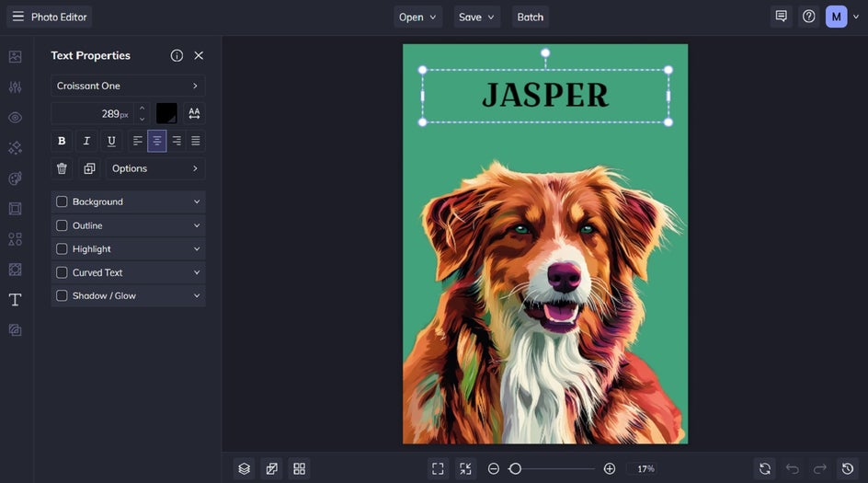Align text left
Image resolution: width=868 pixels, height=483 pixels.
(137, 141)
